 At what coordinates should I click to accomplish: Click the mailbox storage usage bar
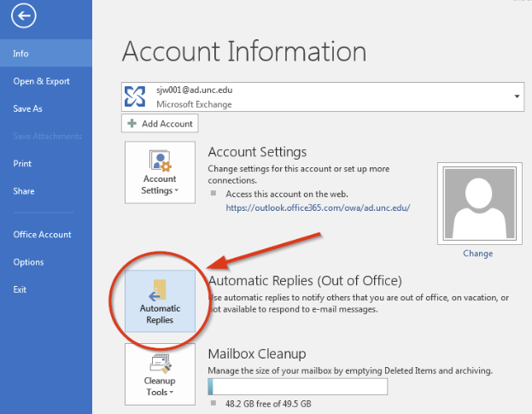coord(297,387)
